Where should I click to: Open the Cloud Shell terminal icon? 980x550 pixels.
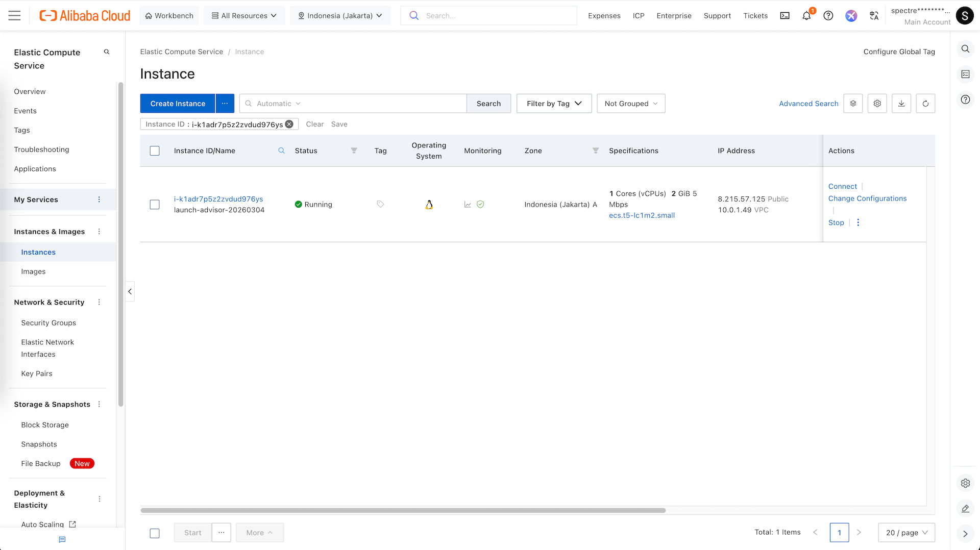pyautogui.click(x=785, y=16)
